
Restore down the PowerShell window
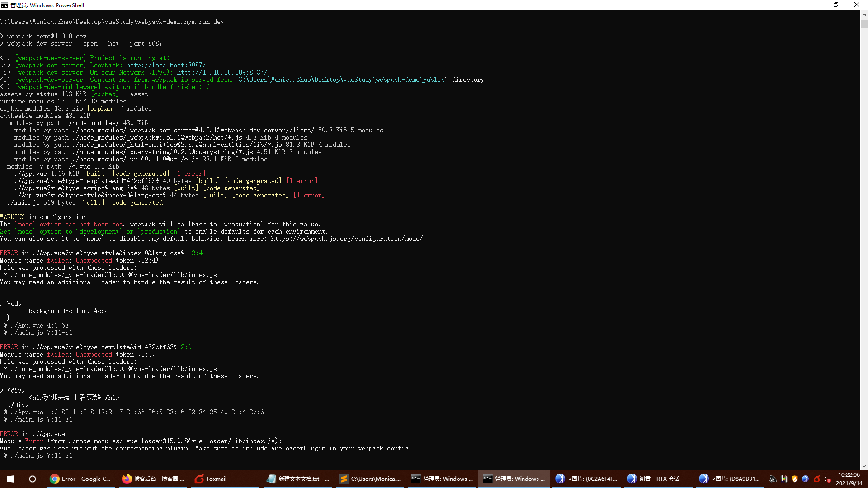pos(836,5)
